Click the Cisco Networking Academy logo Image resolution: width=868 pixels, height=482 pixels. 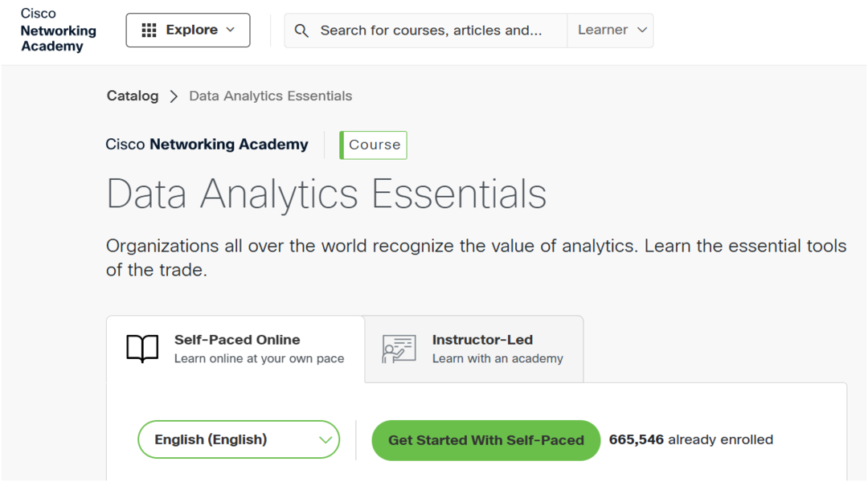click(58, 31)
